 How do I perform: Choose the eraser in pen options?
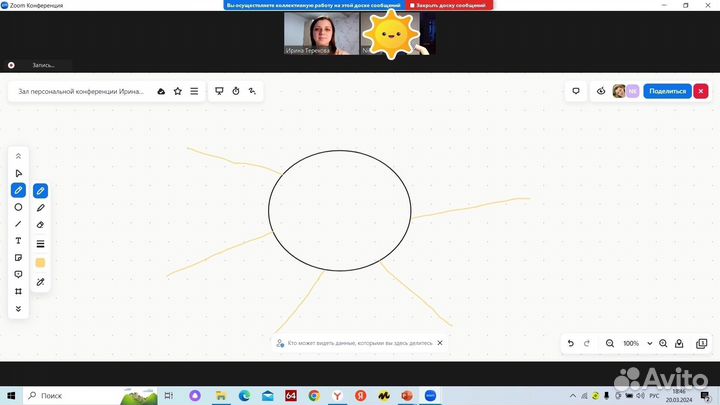(41, 225)
